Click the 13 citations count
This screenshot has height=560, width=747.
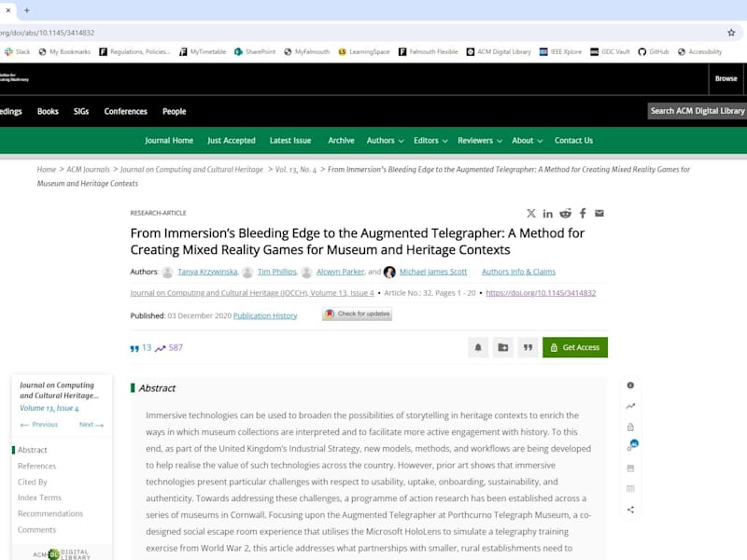[147, 347]
